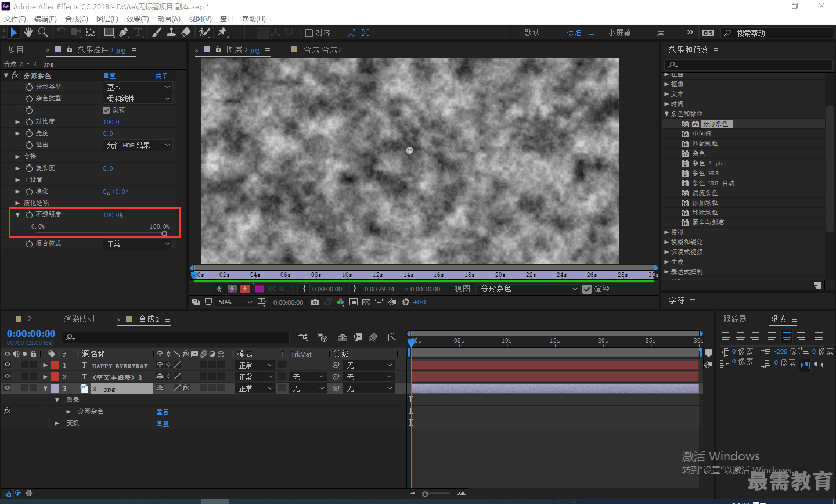Click the region of interest icon
836x504 pixels.
point(354,302)
